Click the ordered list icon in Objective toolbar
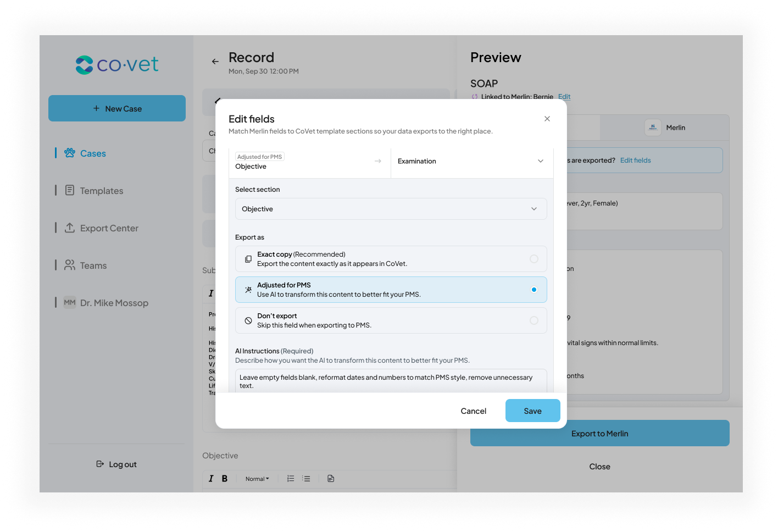Screen dimensions: 778x532 [291, 479]
